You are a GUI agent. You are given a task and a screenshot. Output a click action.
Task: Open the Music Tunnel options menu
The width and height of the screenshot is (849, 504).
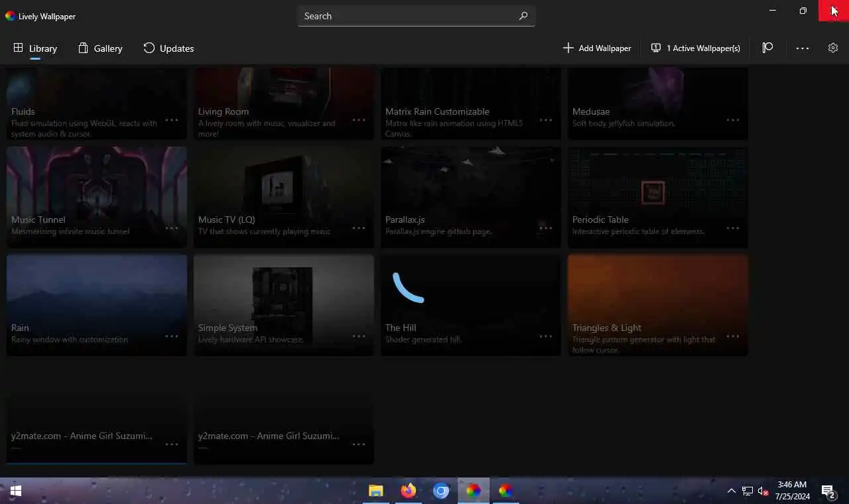click(172, 228)
